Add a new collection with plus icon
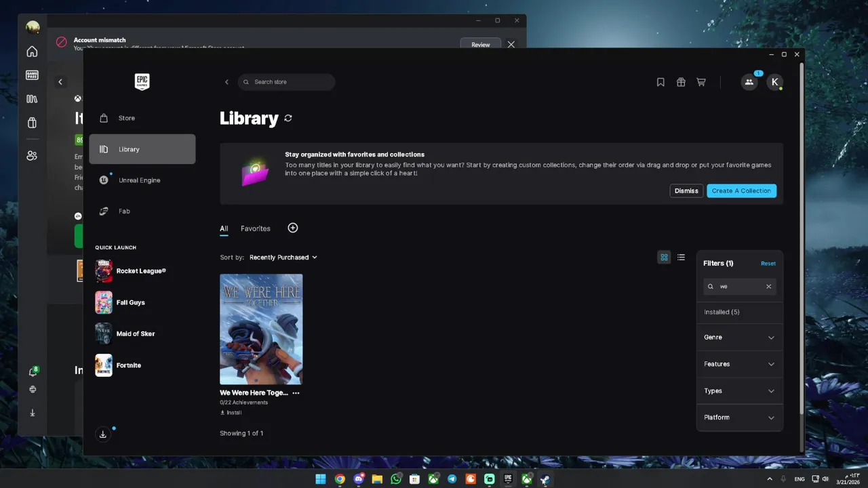 click(293, 228)
